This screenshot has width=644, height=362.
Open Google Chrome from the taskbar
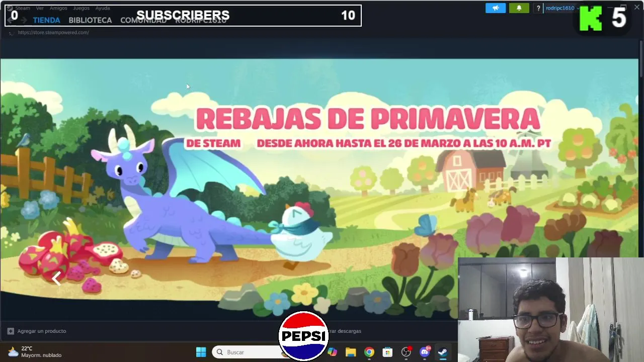click(369, 352)
